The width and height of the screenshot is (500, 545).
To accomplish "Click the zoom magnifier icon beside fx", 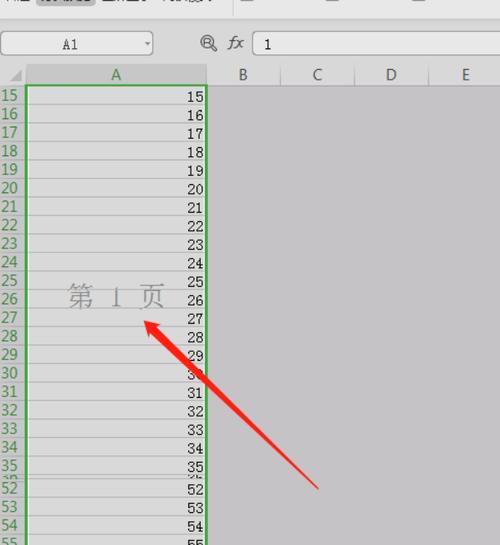I will (x=208, y=43).
